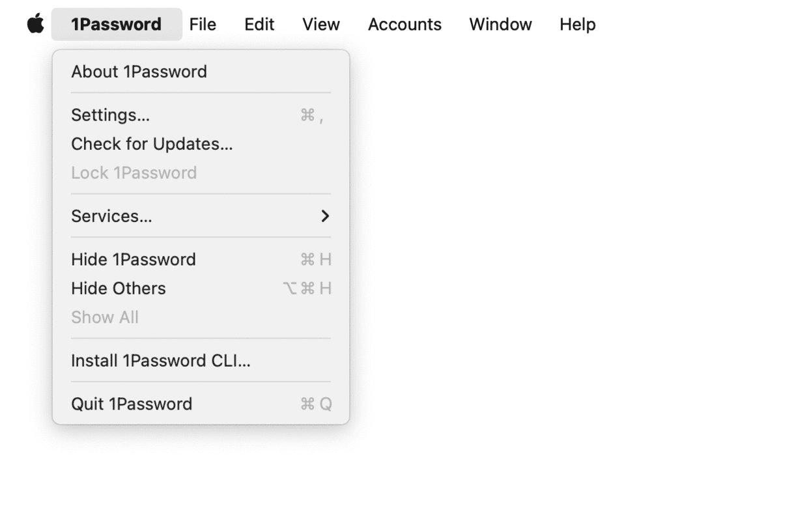Choose Install 1Password CLI…
The height and width of the screenshot is (532, 792).
[x=161, y=361]
